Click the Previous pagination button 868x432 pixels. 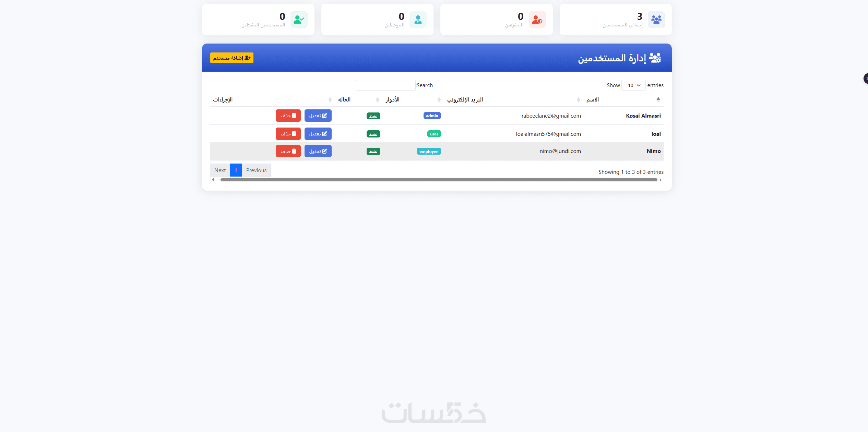tap(256, 170)
